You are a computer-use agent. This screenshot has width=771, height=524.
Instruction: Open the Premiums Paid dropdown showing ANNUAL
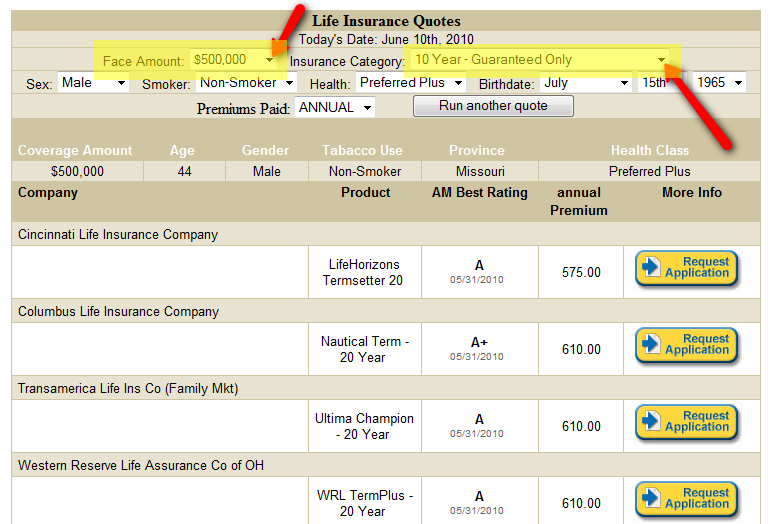pyautogui.click(x=335, y=107)
